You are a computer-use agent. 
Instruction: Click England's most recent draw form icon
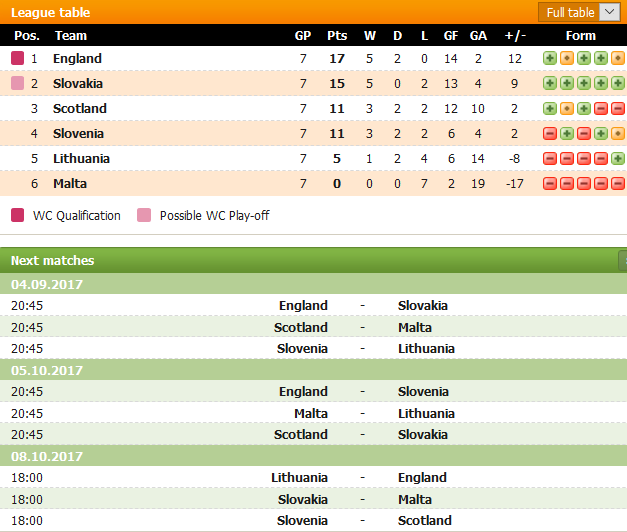(619, 58)
